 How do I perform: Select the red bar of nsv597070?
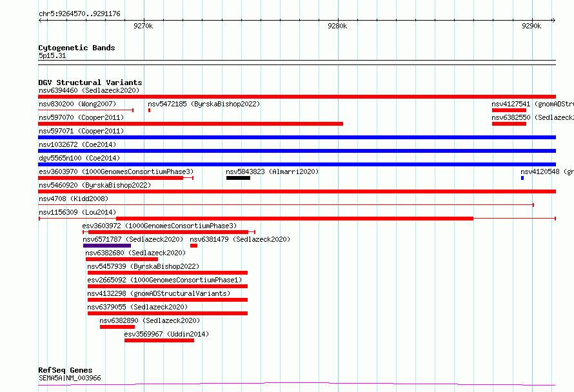[190, 124]
